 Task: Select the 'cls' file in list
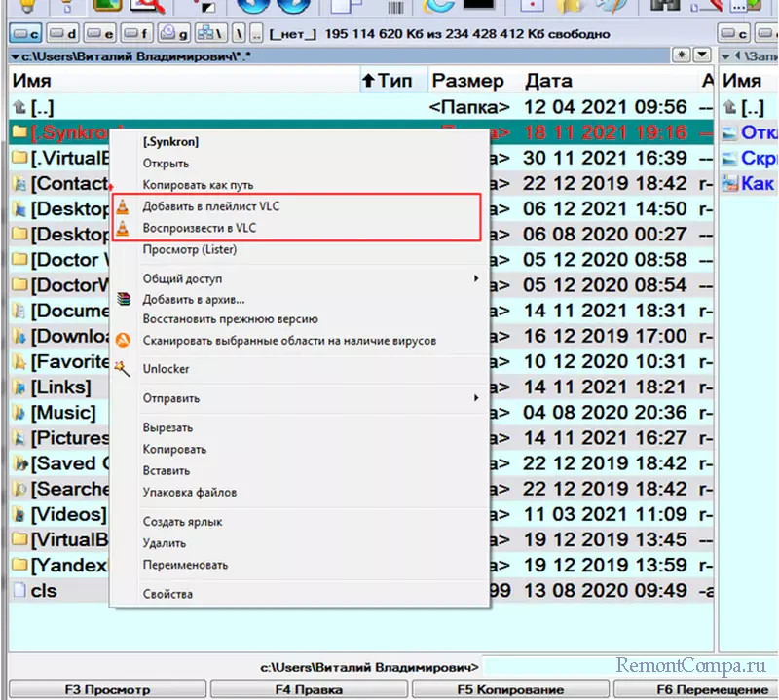pyautogui.click(x=44, y=591)
